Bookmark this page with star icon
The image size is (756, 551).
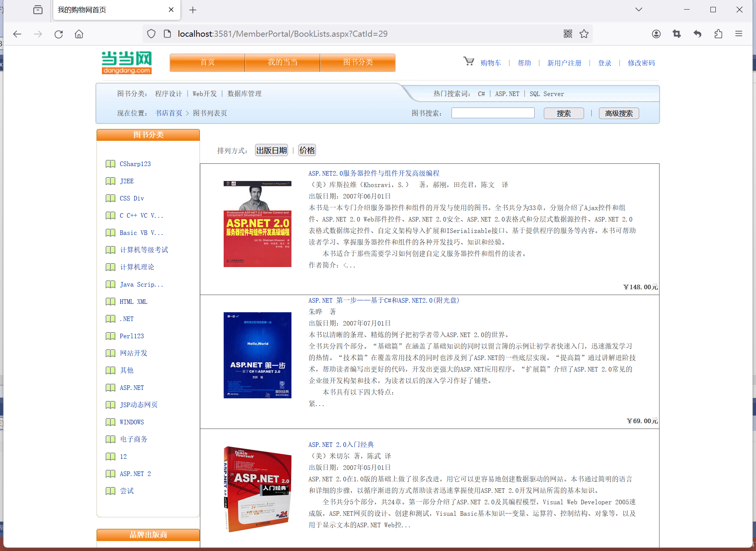pyautogui.click(x=584, y=34)
